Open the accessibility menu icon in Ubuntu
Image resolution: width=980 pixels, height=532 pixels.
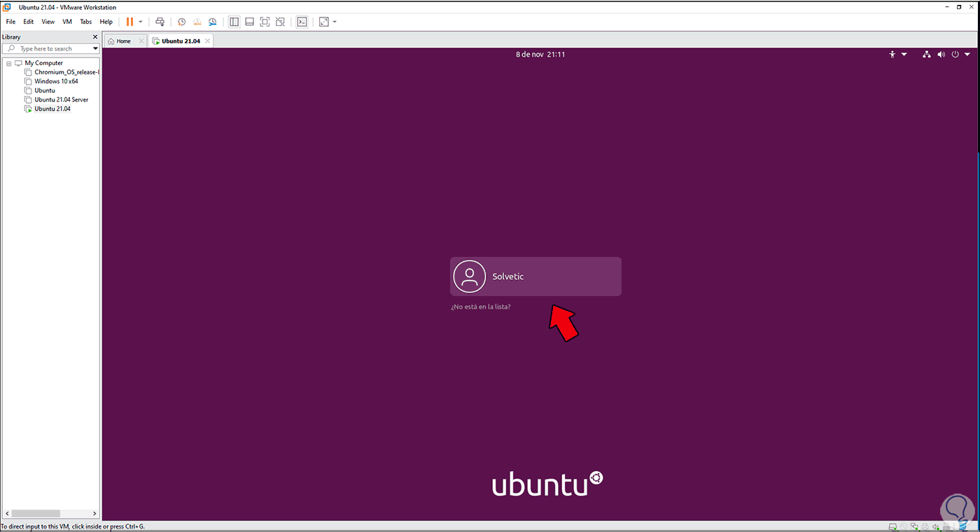pos(892,54)
